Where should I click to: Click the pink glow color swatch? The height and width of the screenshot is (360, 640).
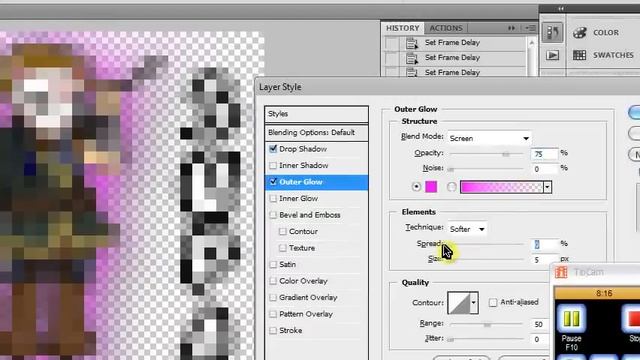point(431,187)
